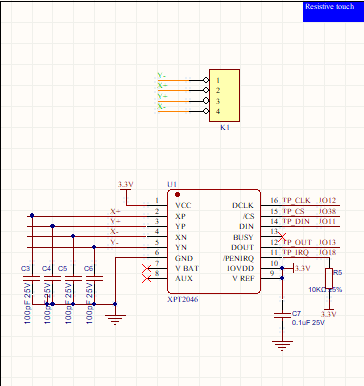Click the Y+ net label at connector K1
Viewport: 364px width, 386px height.
pos(162,96)
